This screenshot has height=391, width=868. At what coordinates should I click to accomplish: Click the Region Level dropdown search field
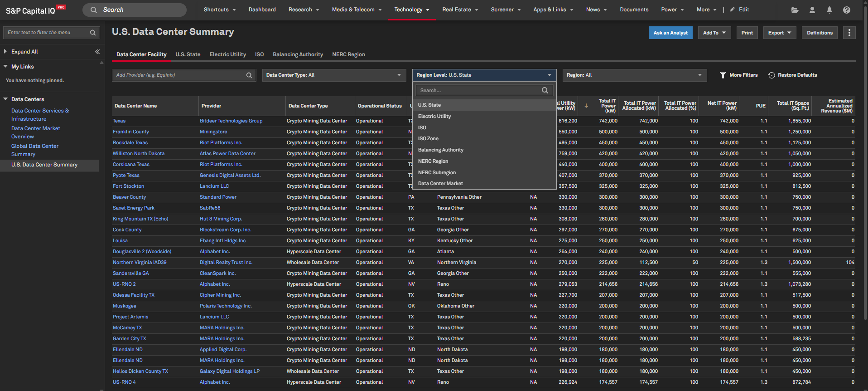[484, 90]
